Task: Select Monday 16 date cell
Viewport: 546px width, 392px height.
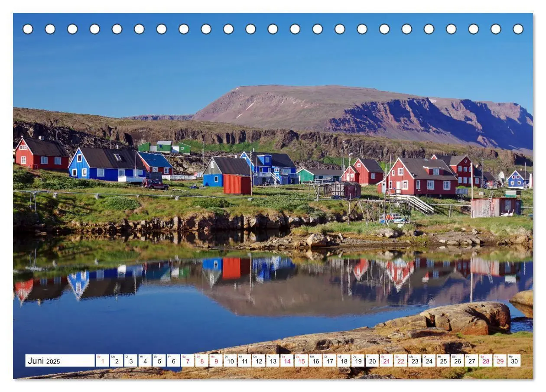Action: 315,361
